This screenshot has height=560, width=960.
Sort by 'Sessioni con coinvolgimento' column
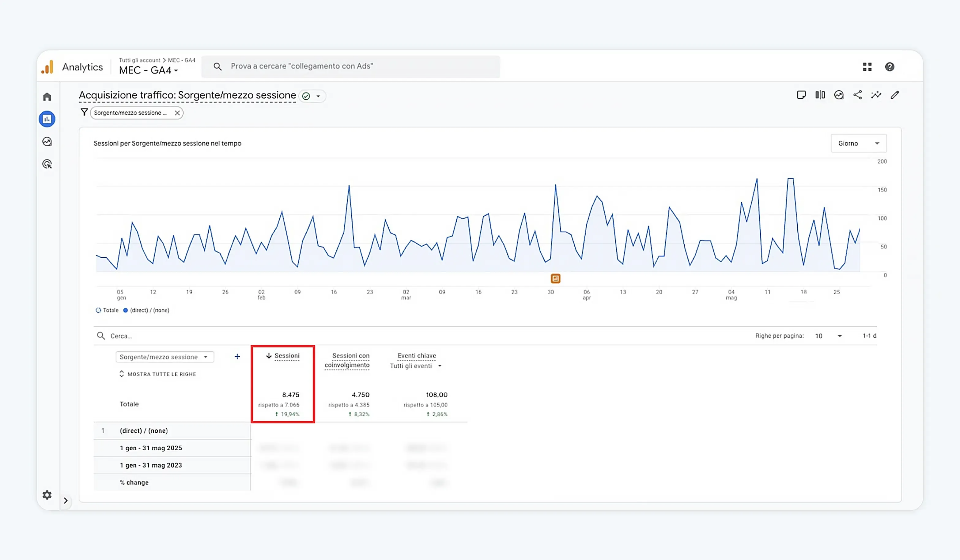pyautogui.click(x=347, y=360)
